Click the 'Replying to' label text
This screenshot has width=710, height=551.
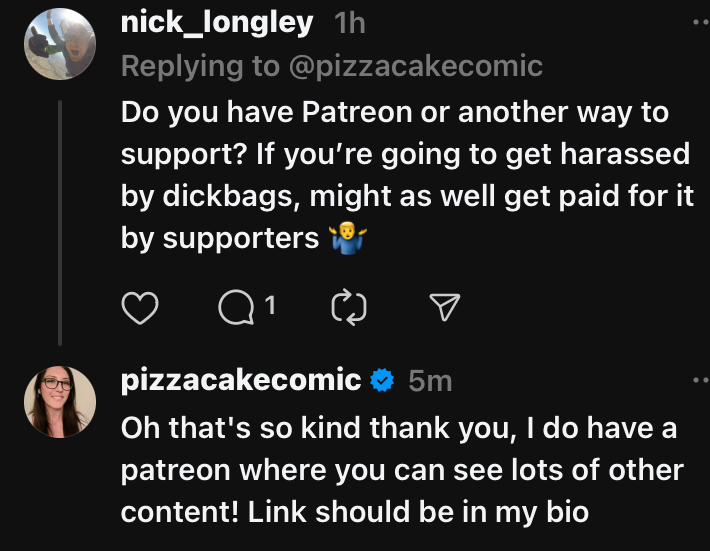point(201,67)
